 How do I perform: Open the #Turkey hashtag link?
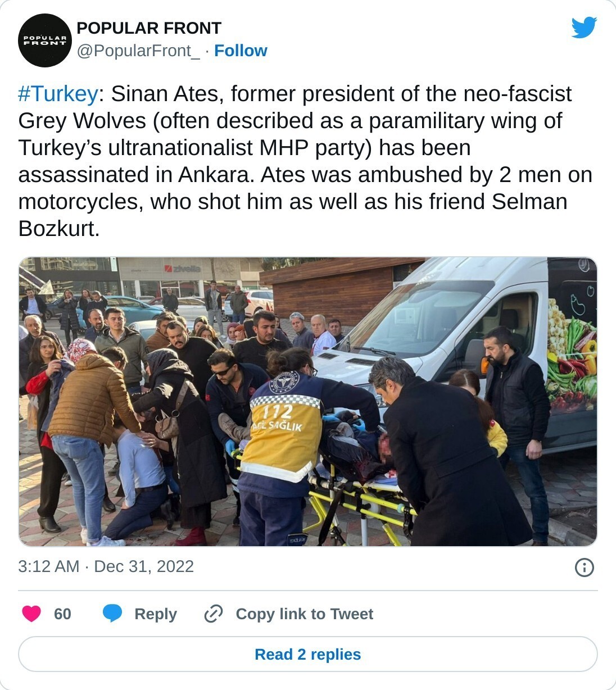[x=58, y=94]
